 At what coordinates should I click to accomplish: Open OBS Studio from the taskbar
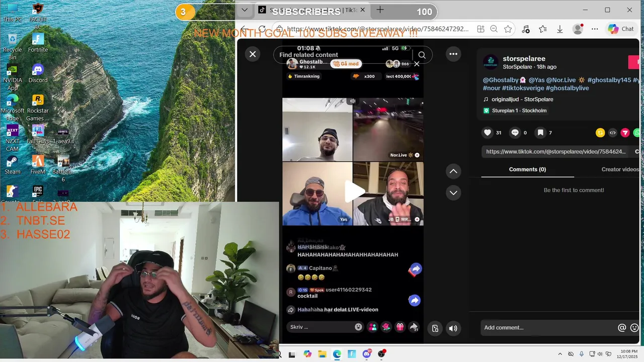(381, 354)
